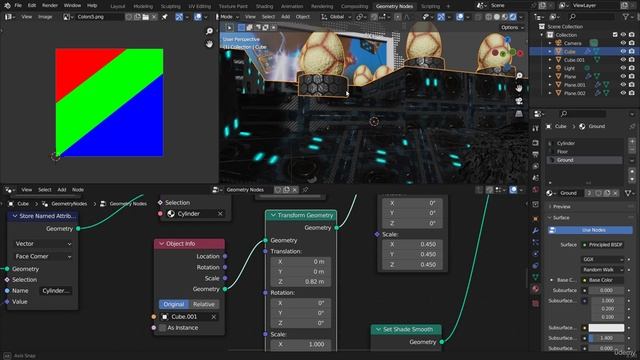This screenshot has width=640, height=360.
Task: Open Object Data properties tab
Action: coord(536,277)
